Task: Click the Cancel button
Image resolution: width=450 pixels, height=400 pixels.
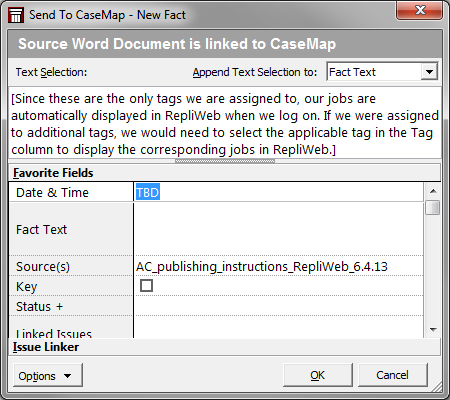Action: [392, 375]
